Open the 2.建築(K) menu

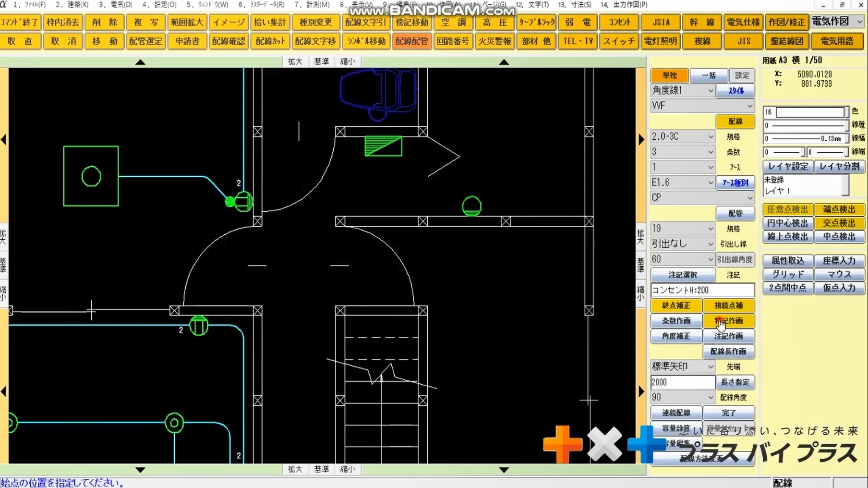click(72, 4)
